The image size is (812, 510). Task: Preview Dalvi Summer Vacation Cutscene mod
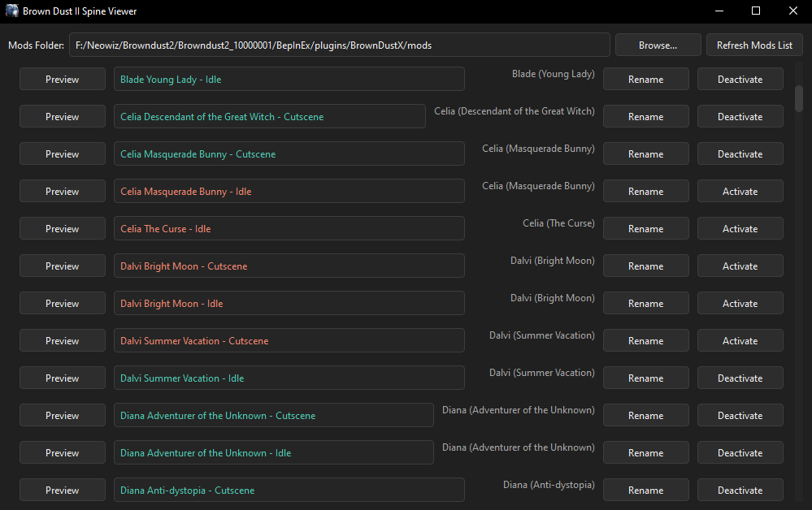(63, 341)
